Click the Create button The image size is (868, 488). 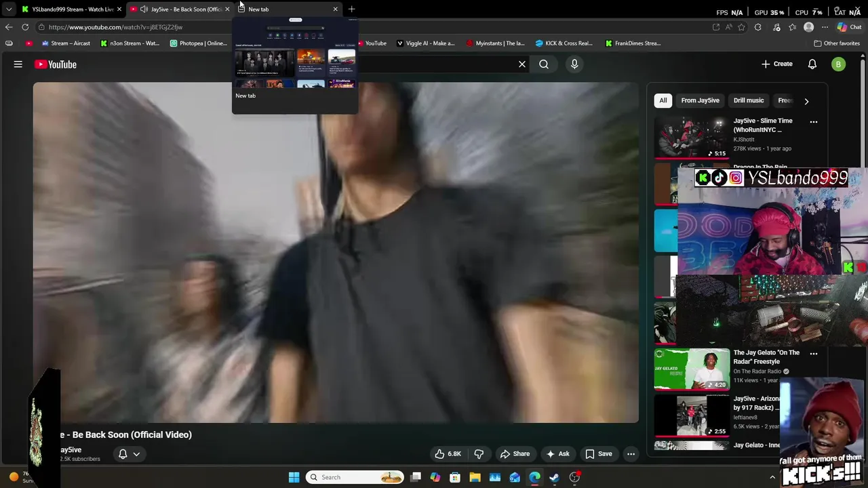coord(776,64)
